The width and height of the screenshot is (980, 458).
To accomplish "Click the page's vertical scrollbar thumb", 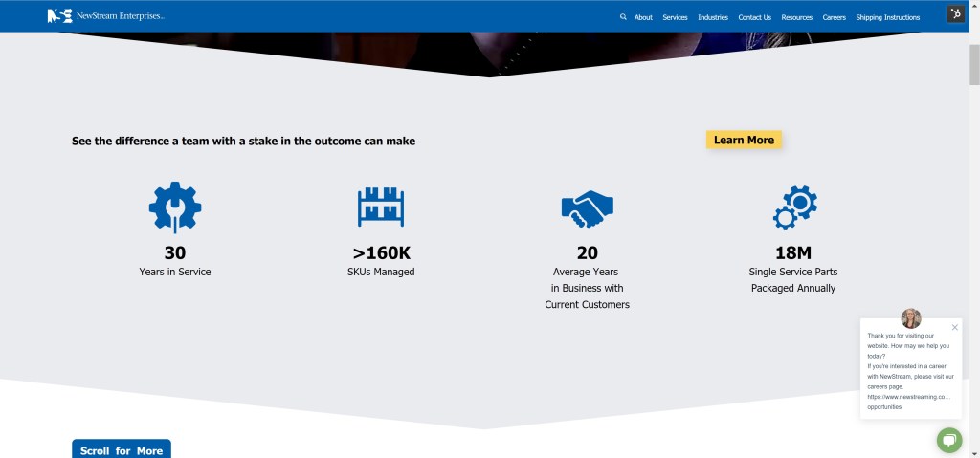I will click(973, 62).
